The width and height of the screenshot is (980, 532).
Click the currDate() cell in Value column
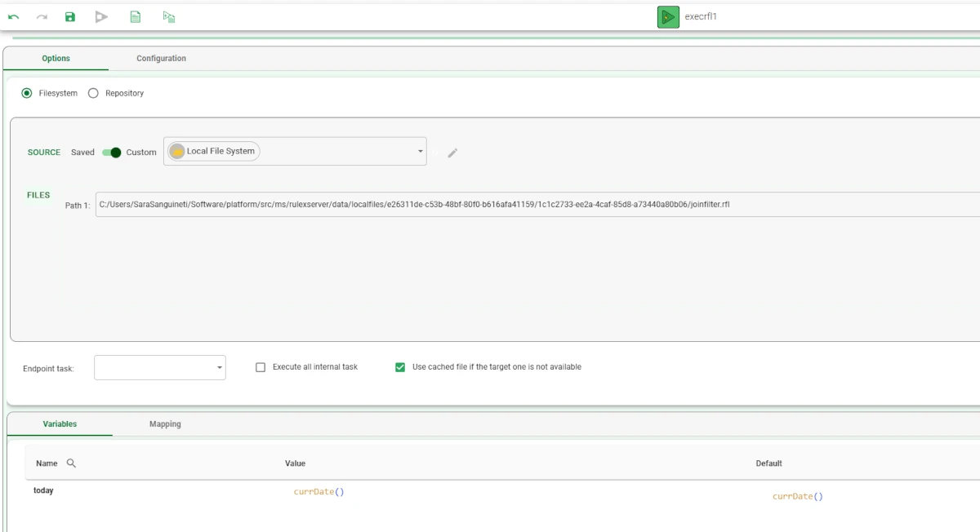[319, 492]
